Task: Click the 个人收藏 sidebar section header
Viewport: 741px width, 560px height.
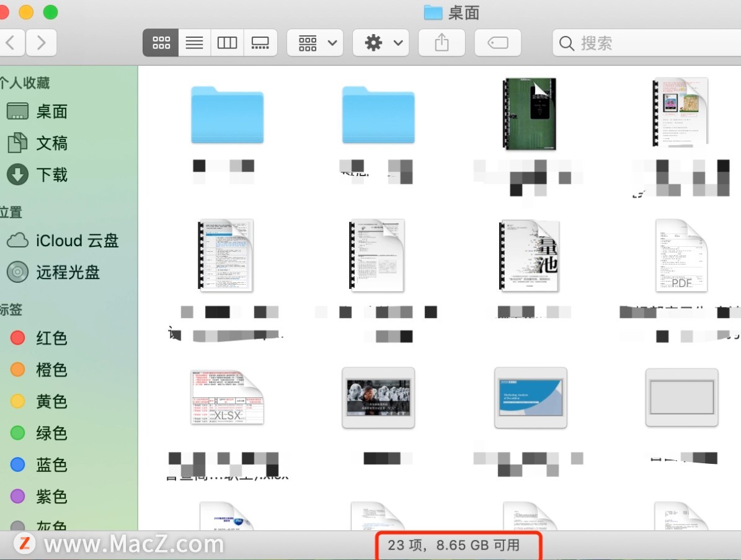Action: pos(25,83)
